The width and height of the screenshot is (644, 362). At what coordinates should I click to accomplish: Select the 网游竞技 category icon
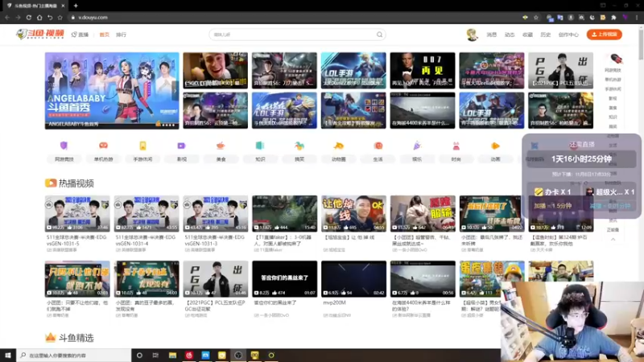tap(64, 146)
